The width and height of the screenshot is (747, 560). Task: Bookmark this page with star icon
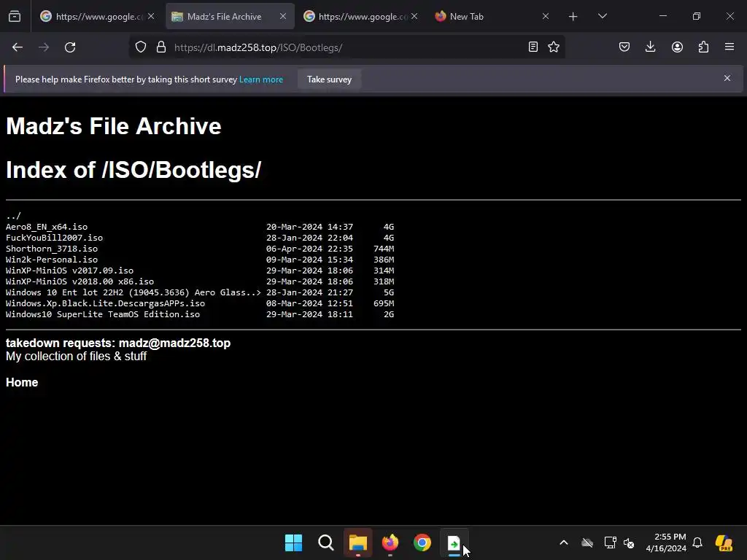(x=554, y=47)
